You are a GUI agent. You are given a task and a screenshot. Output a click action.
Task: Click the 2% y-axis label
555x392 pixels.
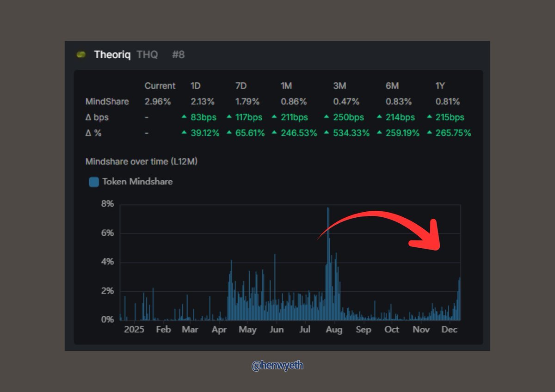[107, 291]
